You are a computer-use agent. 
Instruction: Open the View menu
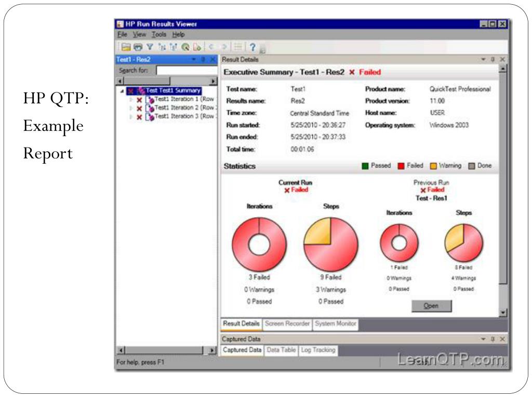pyautogui.click(x=139, y=34)
